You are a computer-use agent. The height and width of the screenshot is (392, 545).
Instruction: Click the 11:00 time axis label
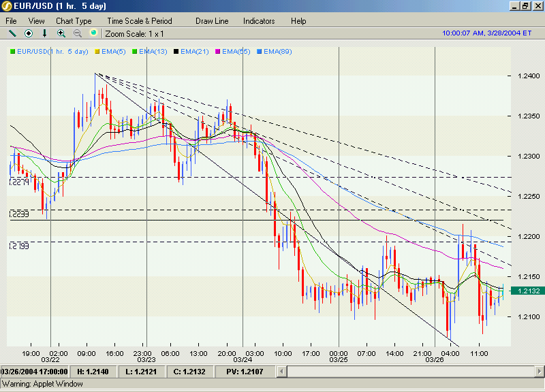pos(479,354)
